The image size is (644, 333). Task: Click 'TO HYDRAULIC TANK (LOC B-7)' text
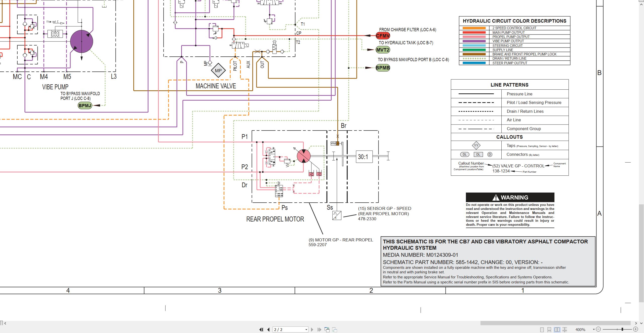(x=406, y=43)
